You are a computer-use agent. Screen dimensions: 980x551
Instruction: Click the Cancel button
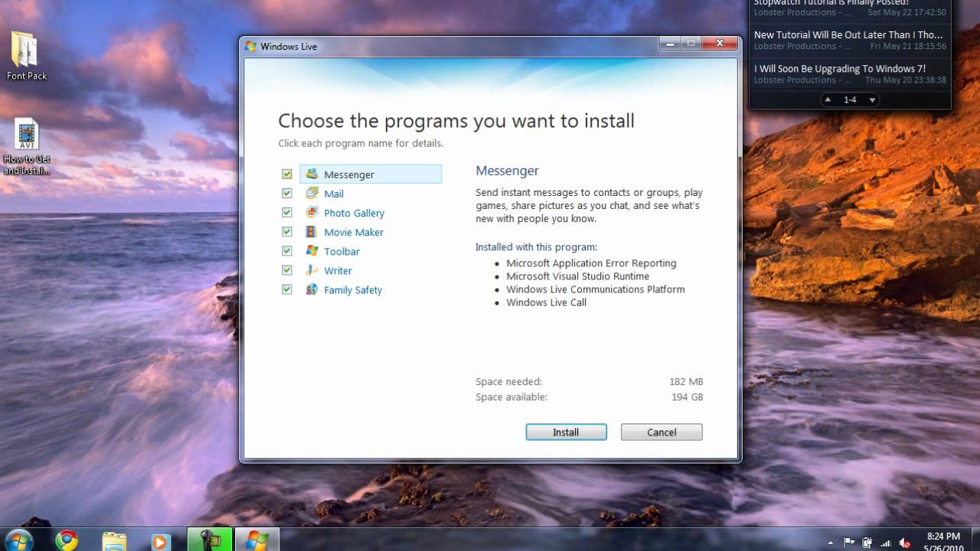[x=661, y=432]
